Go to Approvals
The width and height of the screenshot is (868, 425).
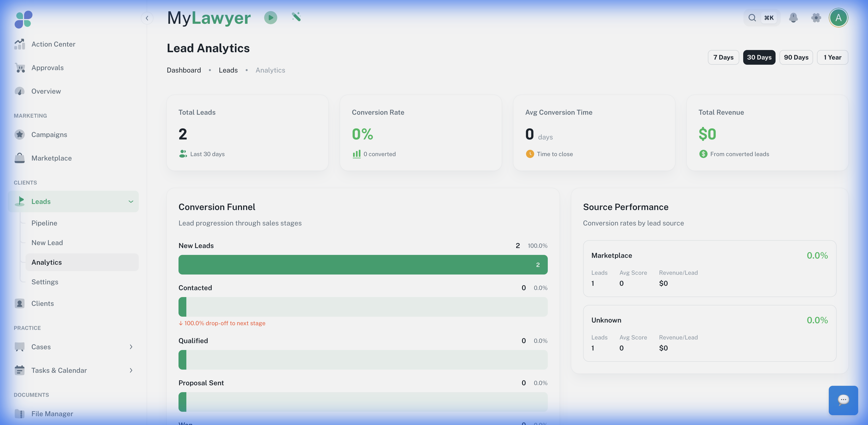click(73, 68)
